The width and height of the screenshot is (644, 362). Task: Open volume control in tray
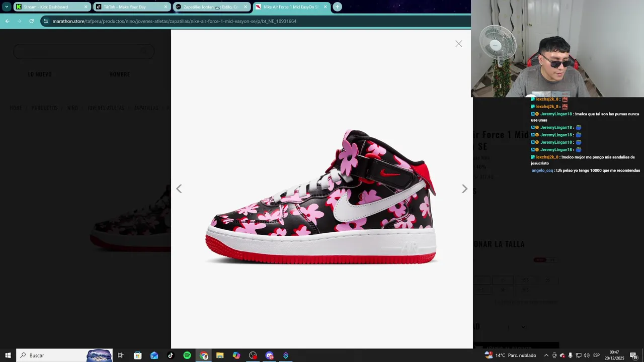[587, 355]
